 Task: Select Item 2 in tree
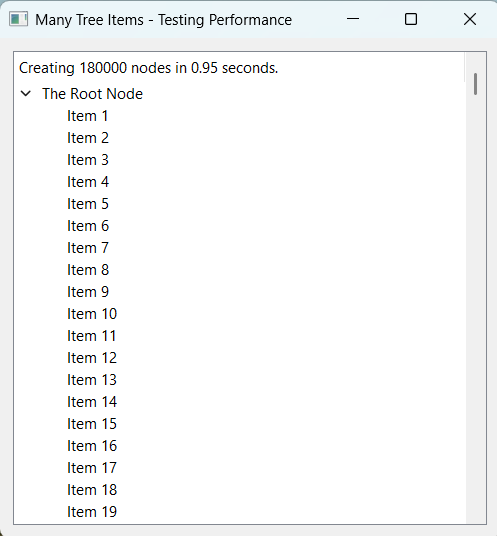click(x=88, y=138)
